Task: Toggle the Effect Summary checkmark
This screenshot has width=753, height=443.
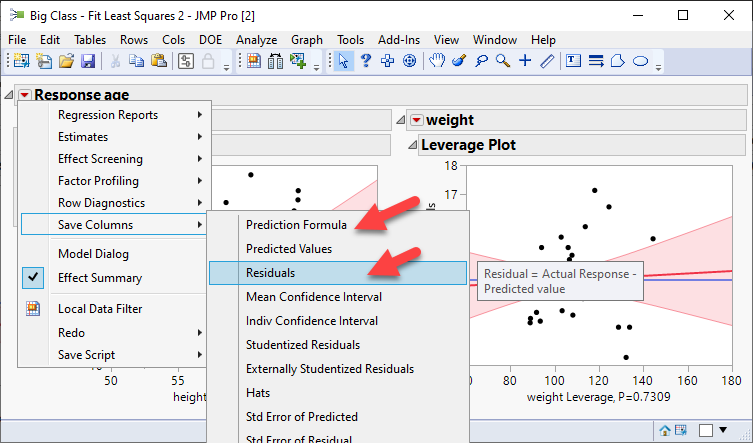Action: point(33,278)
